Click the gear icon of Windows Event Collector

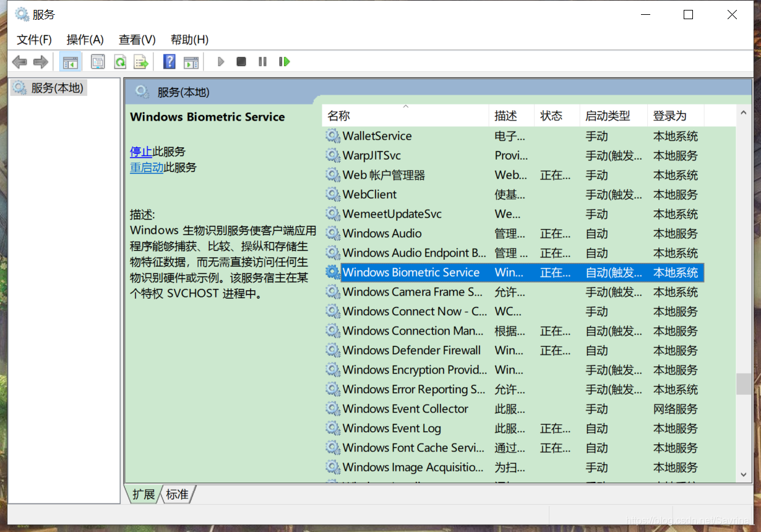tap(333, 409)
